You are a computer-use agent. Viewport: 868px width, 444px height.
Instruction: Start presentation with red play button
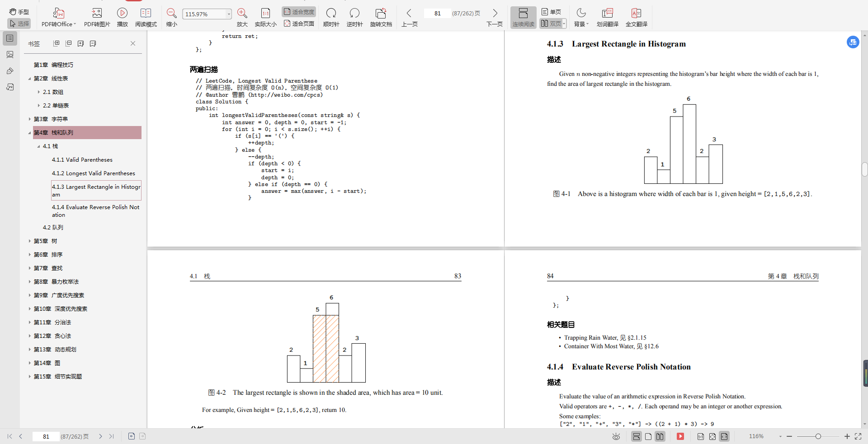[x=680, y=436]
